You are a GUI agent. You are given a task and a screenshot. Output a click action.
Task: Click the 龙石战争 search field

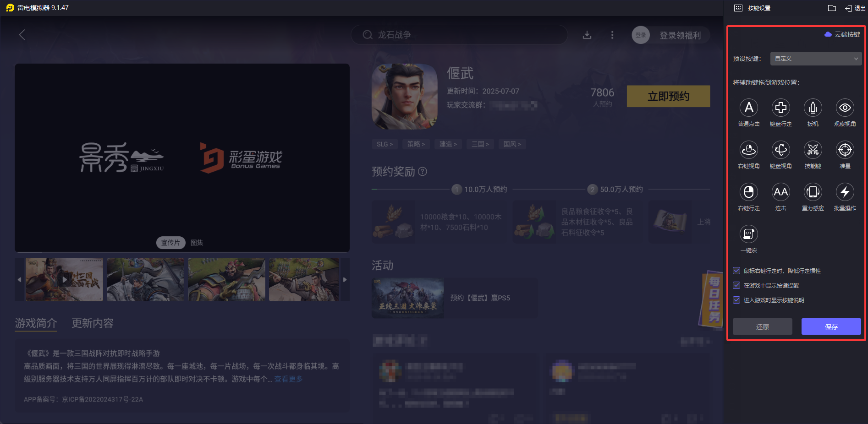pyautogui.click(x=459, y=35)
